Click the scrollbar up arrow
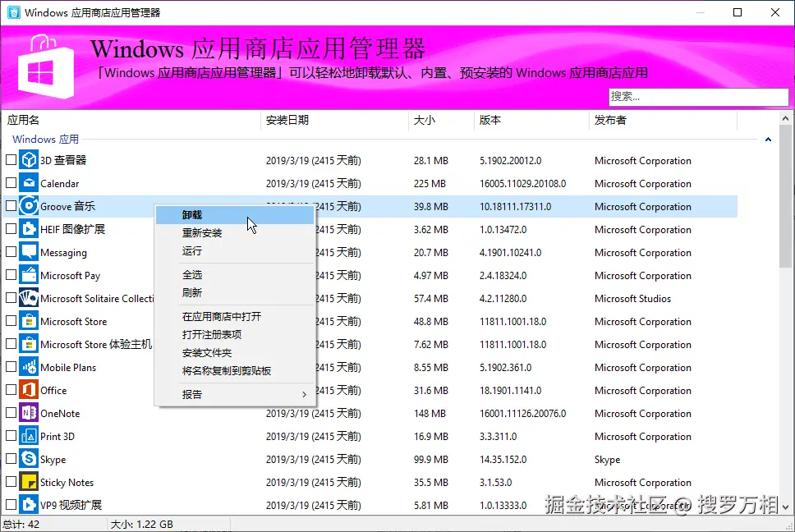 pyautogui.click(x=785, y=118)
